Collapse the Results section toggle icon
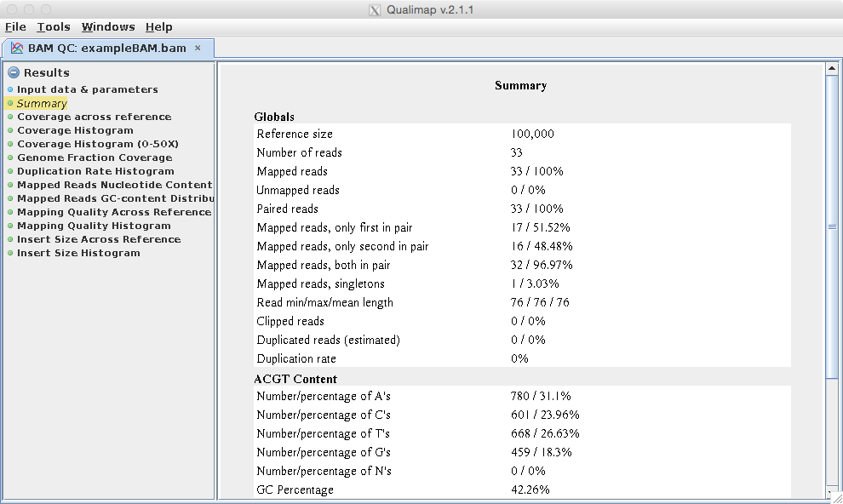The width and height of the screenshot is (843, 504). click(13, 73)
